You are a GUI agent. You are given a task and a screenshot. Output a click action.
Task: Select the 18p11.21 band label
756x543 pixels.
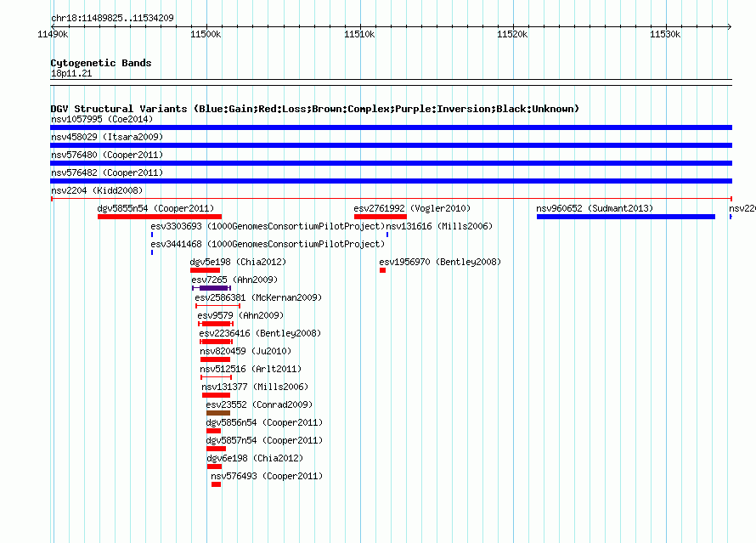(71, 73)
